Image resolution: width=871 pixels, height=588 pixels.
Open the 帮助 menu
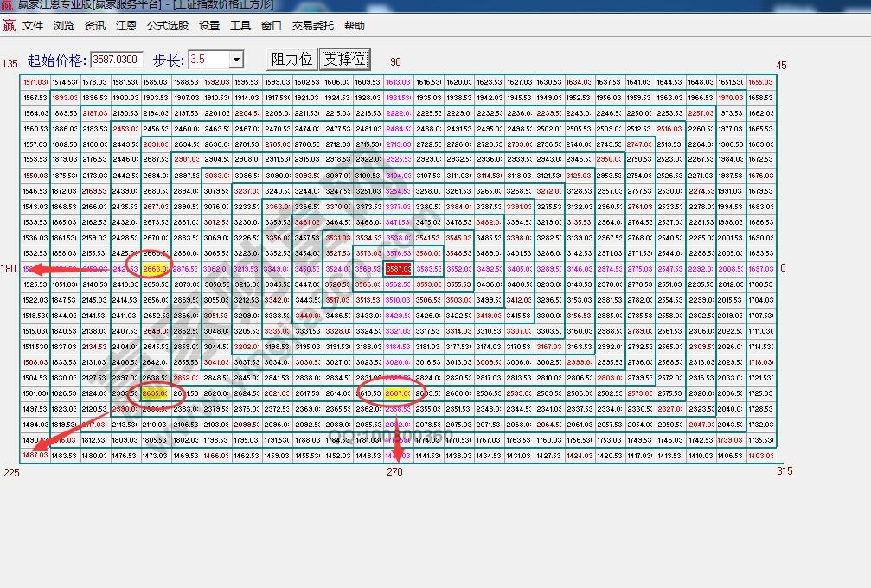(355, 26)
